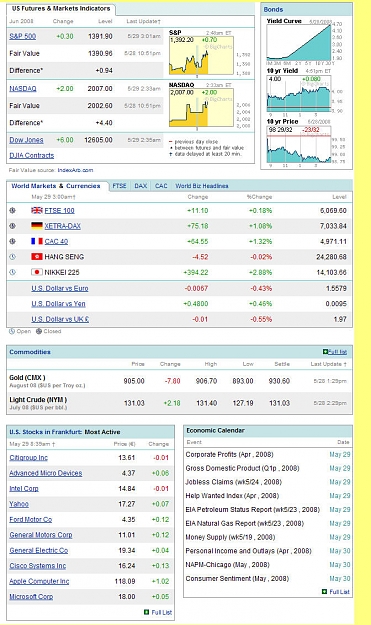Open Full List under Frankfurt stocks
This screenshot has width=371, height=625.
(162, 612)
